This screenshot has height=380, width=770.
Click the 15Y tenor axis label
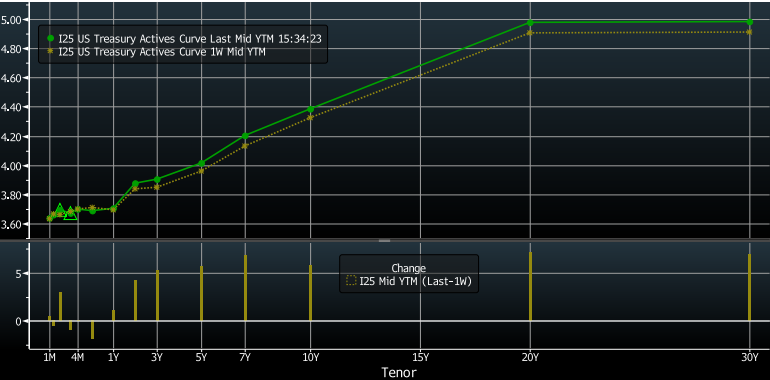[421, 357]
